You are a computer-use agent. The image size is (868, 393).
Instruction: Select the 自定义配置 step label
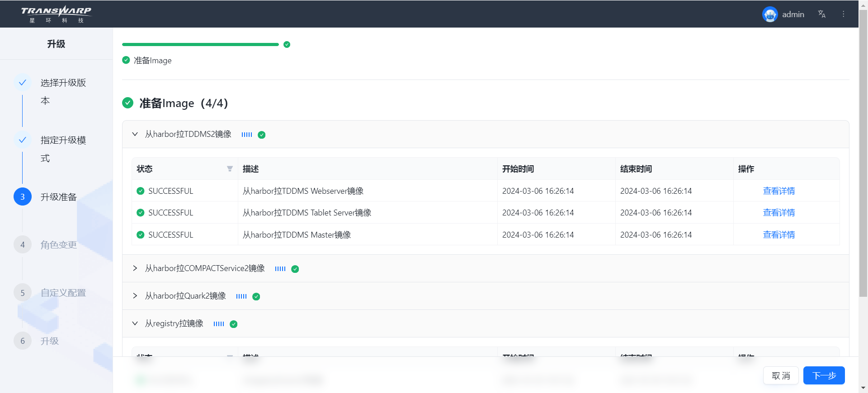tap(63, 293)
